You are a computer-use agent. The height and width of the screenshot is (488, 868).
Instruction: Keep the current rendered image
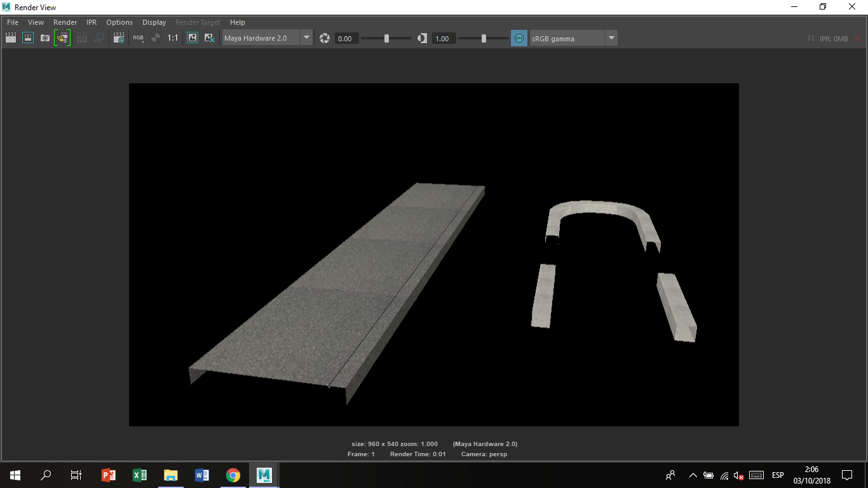[x=191, y=37]
